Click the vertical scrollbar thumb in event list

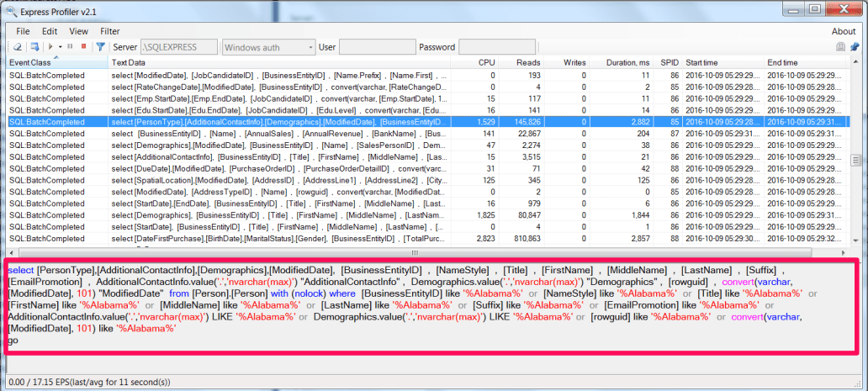point(855,161)
